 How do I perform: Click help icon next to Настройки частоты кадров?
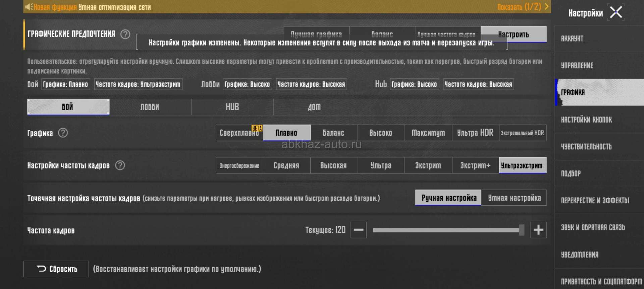point(120,165)
